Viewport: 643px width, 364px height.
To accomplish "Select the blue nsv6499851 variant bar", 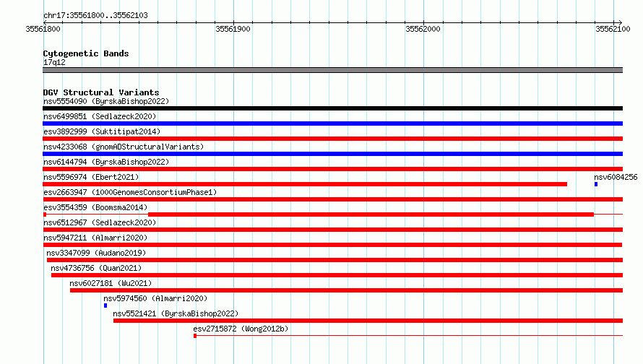I will click(332, 123).
